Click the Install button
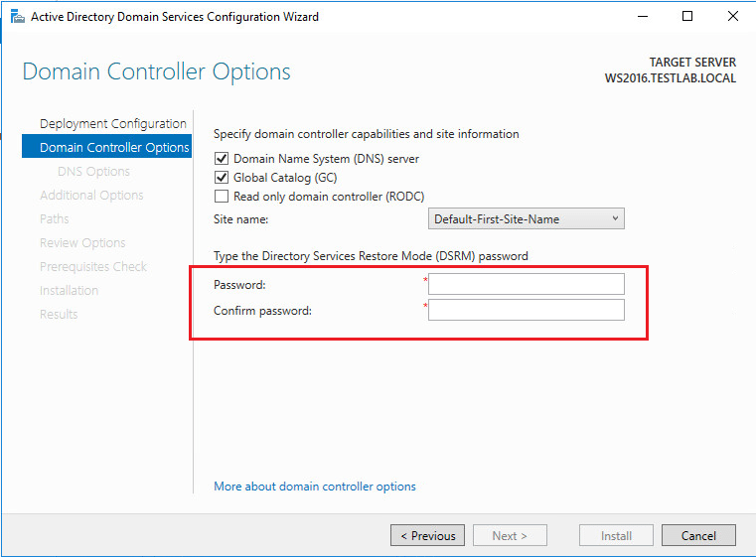This screenshot has height=557, width=756. pyautogui.click(x=616, y=536)
